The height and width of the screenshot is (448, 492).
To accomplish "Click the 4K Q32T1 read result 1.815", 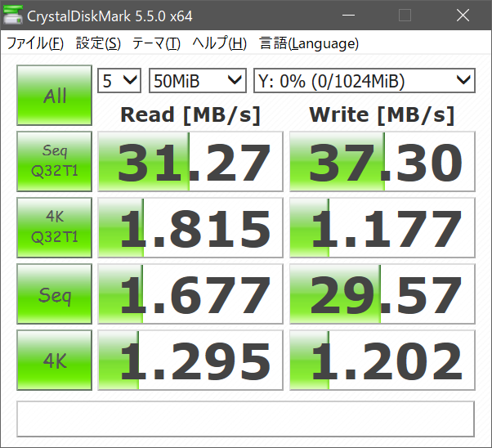I will [x=190, y=227].
